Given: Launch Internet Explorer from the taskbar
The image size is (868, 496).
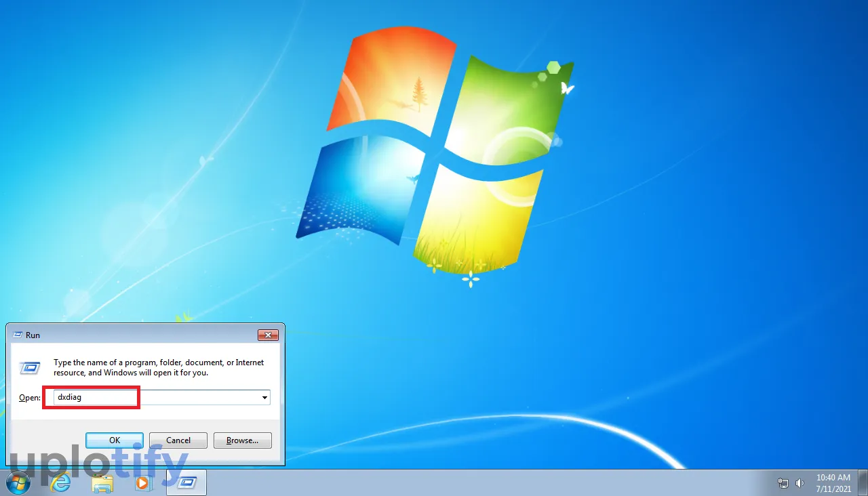Looking at the screenshot, I should (61, 483).
